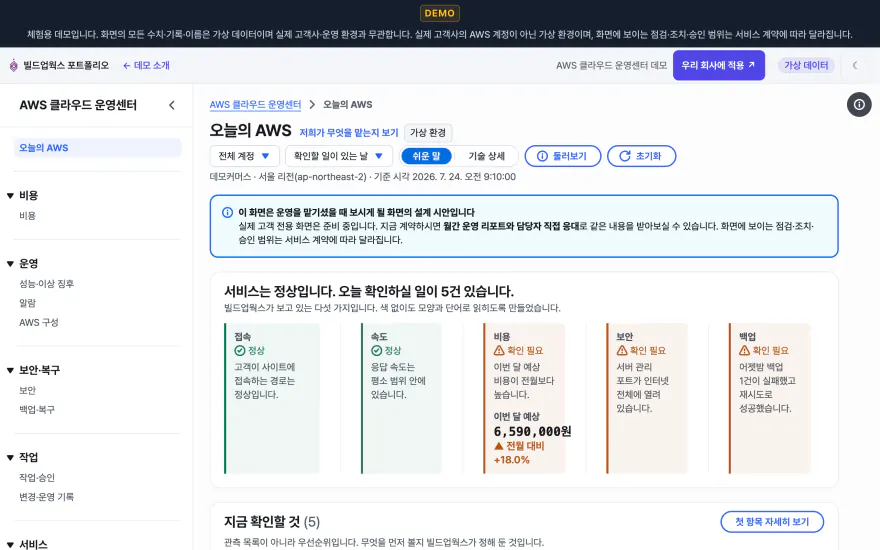This screenshot has height=550, width=880.
Task: Open the 보안 status card
Action: point(647,398)
